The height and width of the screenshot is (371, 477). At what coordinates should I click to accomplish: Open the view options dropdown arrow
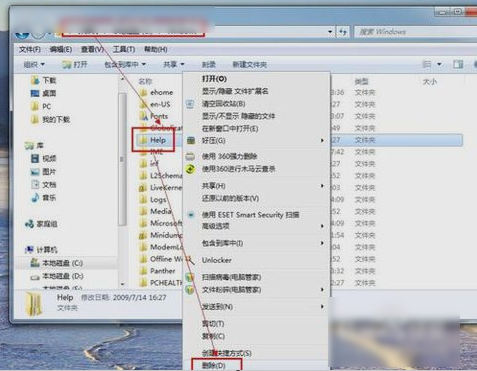click(439, 64)
